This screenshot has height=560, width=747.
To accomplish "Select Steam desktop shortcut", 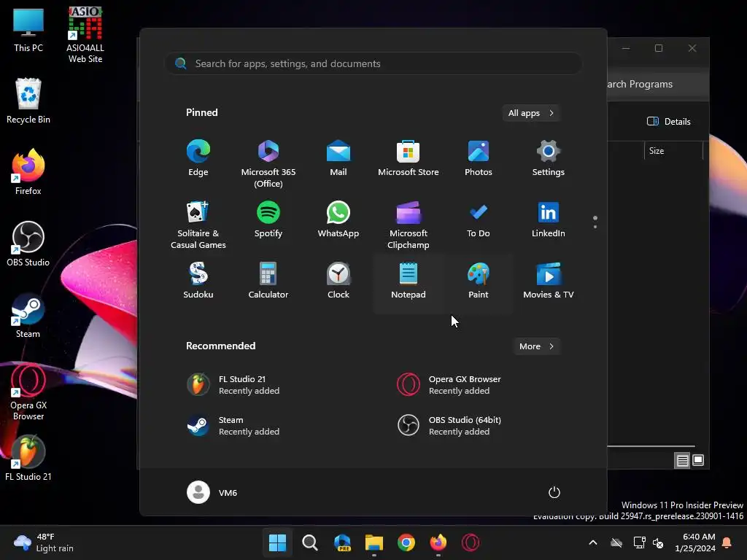I will coord(28,315).
